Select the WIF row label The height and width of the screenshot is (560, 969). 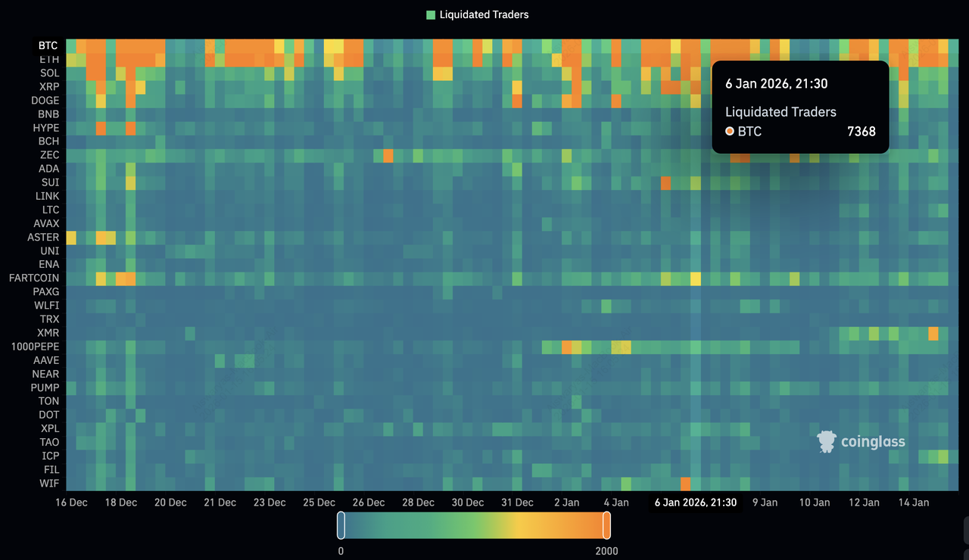(x=48, y=484)
